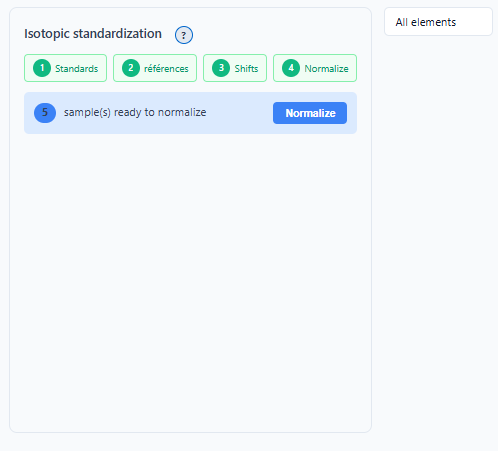Click the Isotopic standardization heading
This screenshot has height=451, width=498.
tap(93, 34)
